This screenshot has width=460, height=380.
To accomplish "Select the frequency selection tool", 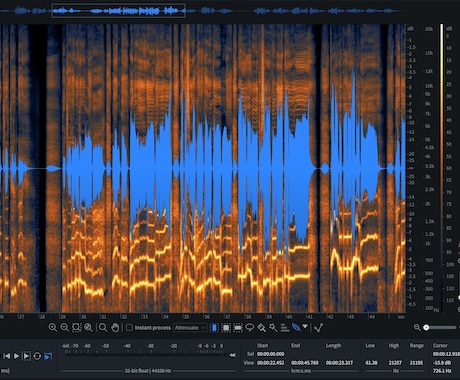I will (238, 328).
